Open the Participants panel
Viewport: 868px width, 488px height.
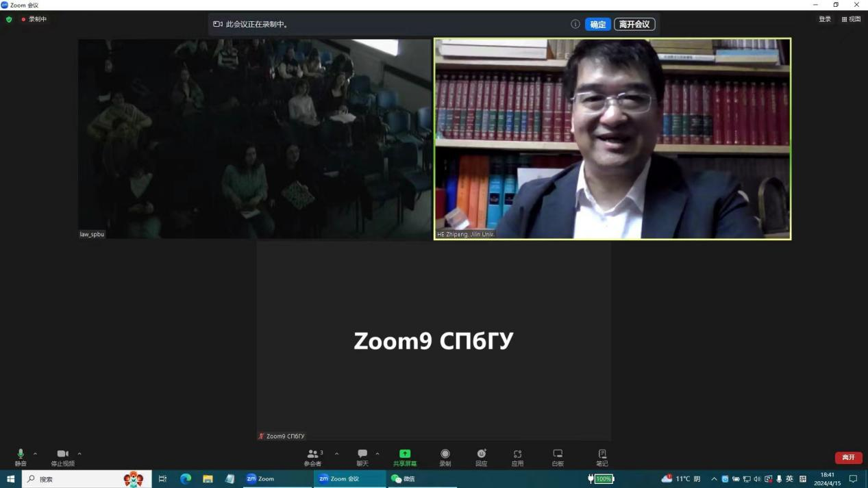coord(313,457)
